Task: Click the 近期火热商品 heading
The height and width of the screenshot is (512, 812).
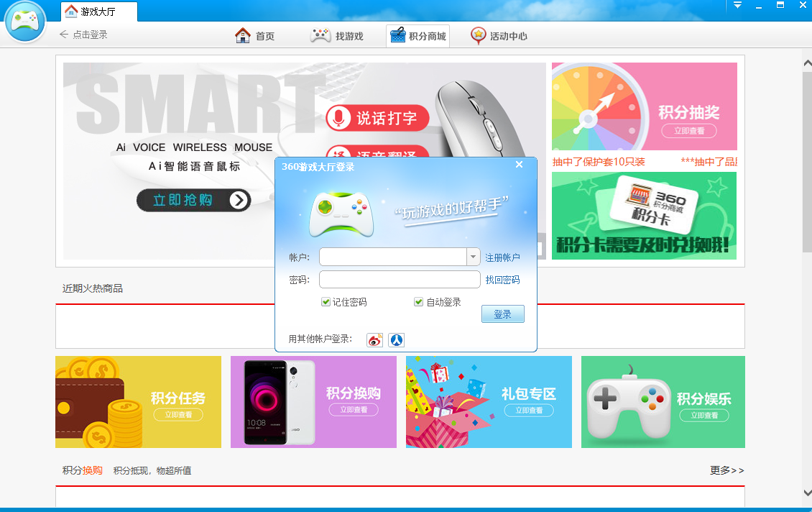Action: [x=93, y=288]
